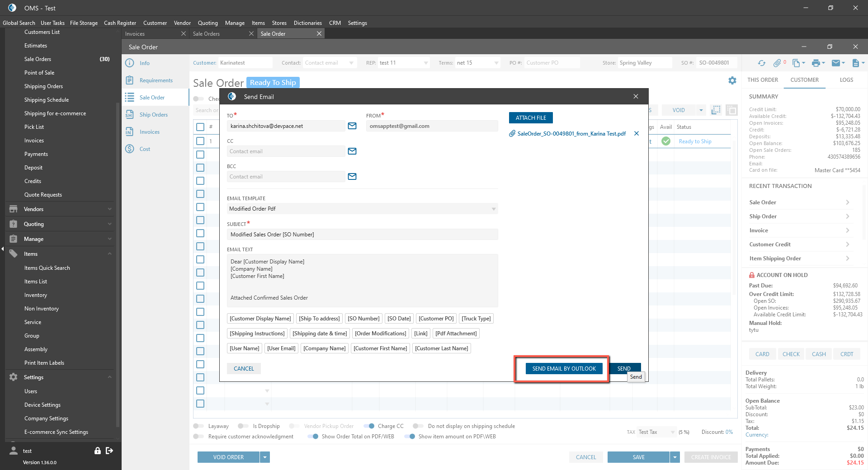
Task: Click the CARD payment button
Action: pos(762,354)
